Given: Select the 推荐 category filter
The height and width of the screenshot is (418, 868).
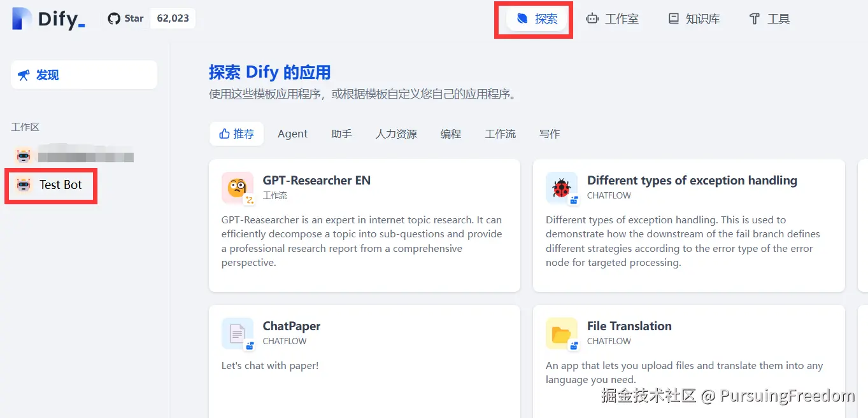Looking at the screenshot, I should (x=236, y=134).
